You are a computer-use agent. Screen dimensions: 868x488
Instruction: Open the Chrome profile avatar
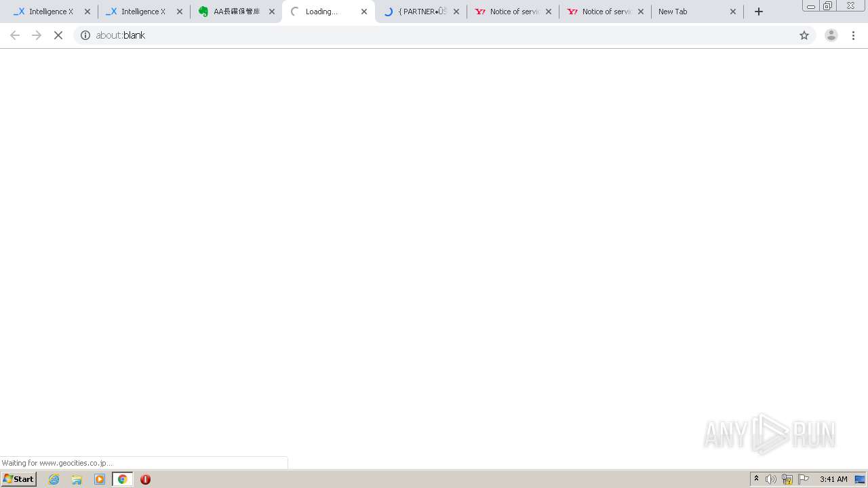[x=831, y=35]
